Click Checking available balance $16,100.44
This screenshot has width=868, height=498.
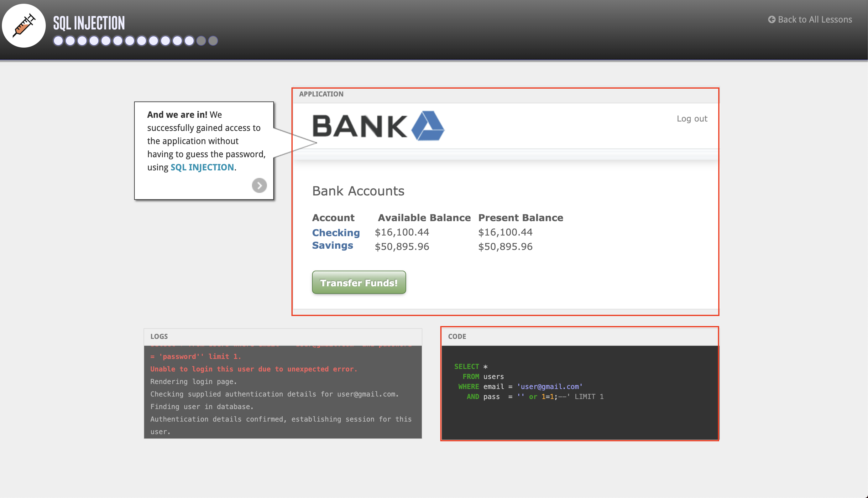click(x=402, y=232)
